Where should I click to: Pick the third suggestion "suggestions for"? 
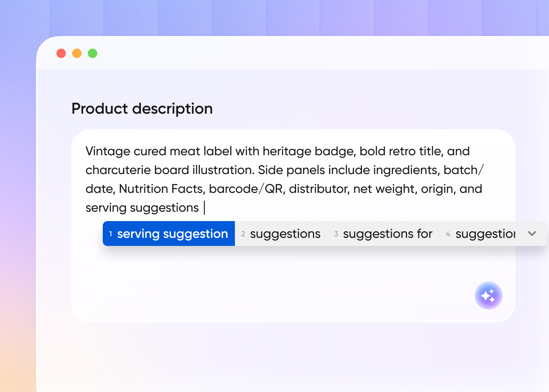pyautogui.click(x=387, y=234)
